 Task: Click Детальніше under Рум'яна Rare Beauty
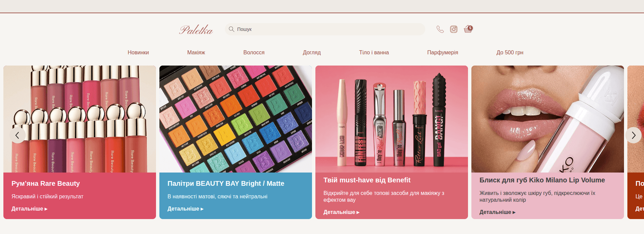click(x=30, y=209)
